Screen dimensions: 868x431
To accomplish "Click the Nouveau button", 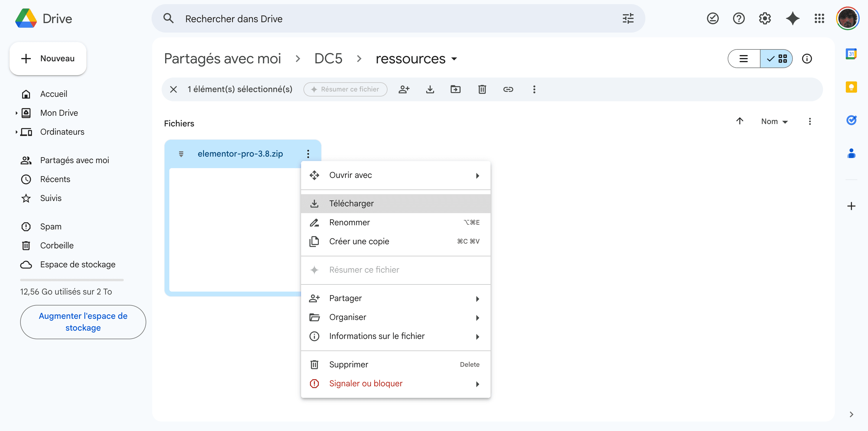I will (x=48, y=58).
